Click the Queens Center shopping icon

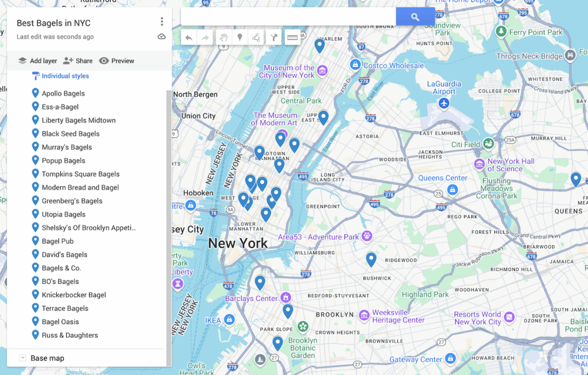pyautogui.click(x=452, y=190)
